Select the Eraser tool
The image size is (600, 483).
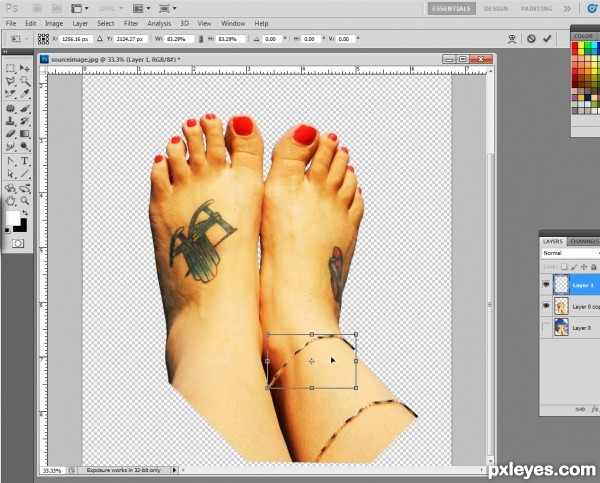click(10, 134)
